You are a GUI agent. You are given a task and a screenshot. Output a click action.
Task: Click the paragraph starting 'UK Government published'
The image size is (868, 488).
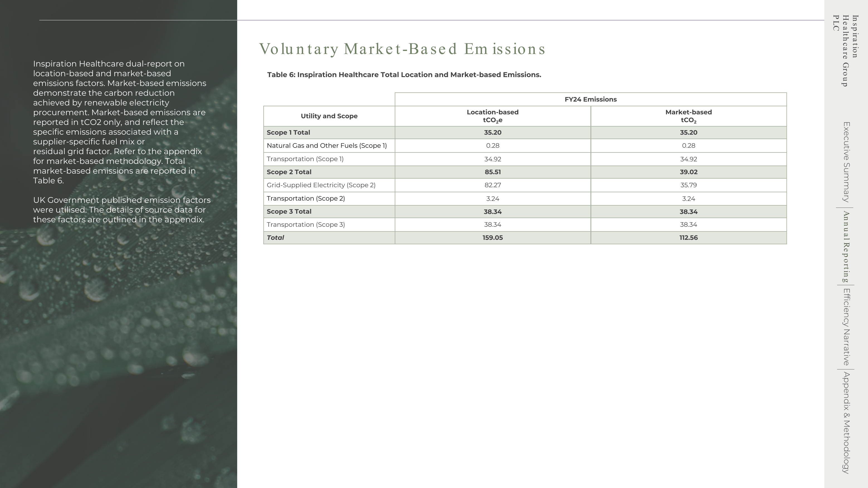point(122,210)
